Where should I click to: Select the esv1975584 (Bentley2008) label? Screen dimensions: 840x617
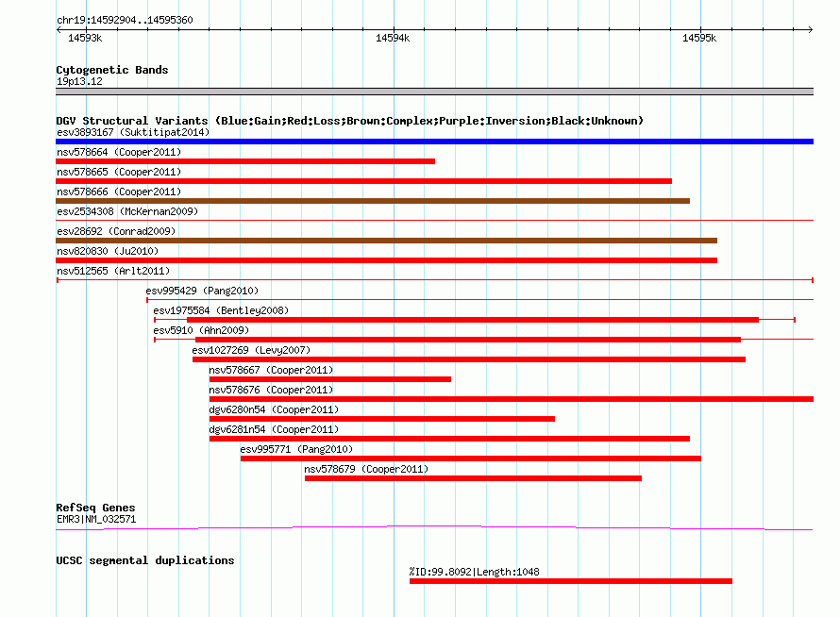coord(221,310)
